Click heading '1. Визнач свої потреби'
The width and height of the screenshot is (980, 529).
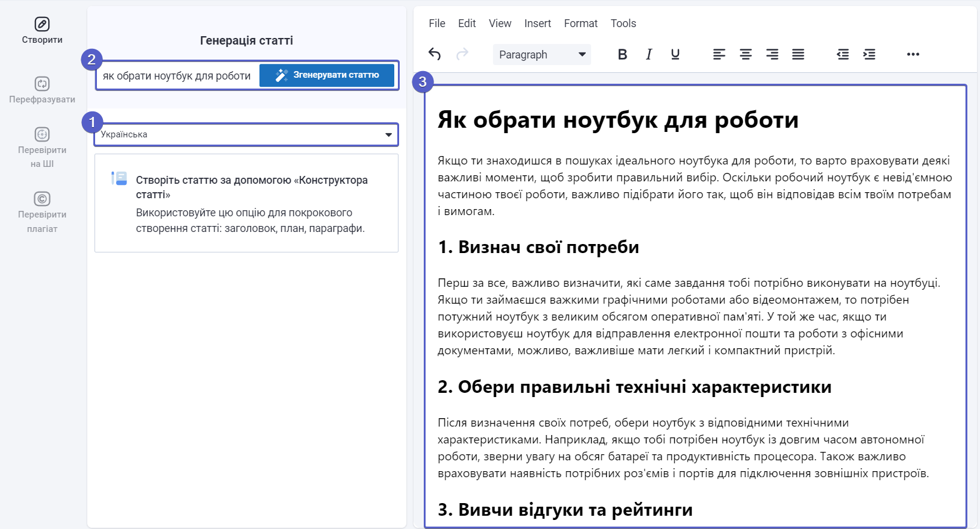tap(538, 247)
